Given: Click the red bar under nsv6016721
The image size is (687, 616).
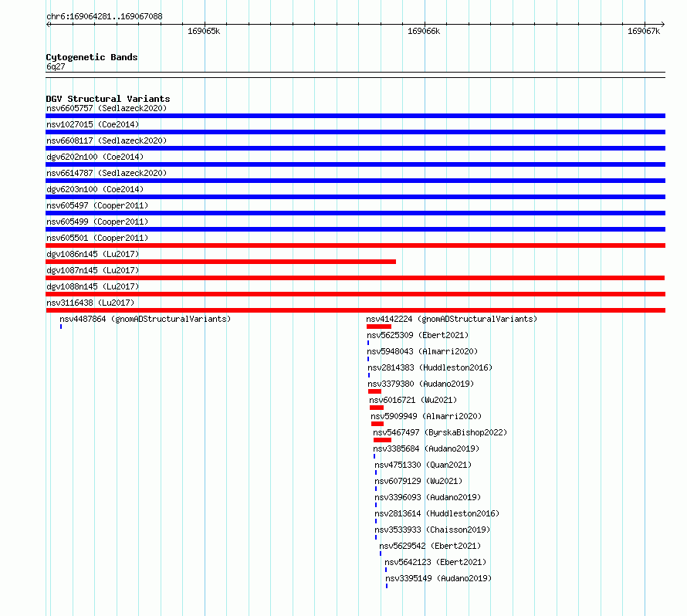Looking at the screenshot, I should (x=377, y=408).
